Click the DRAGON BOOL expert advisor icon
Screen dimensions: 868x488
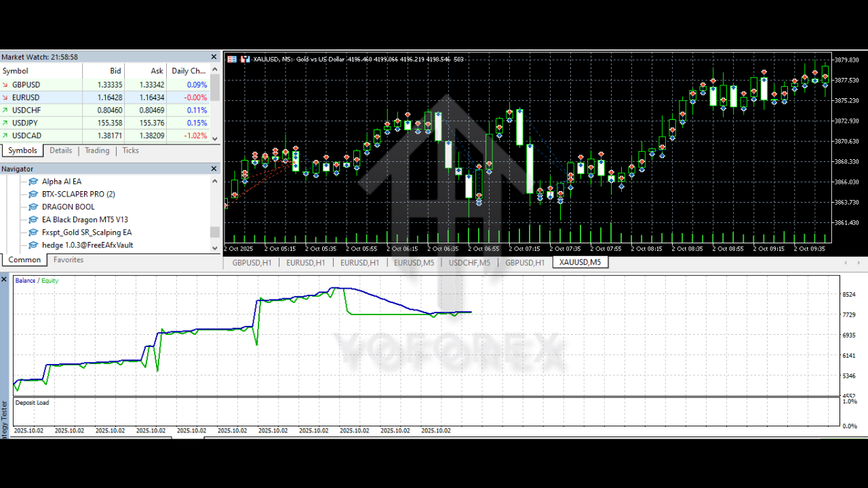[33, 207]
